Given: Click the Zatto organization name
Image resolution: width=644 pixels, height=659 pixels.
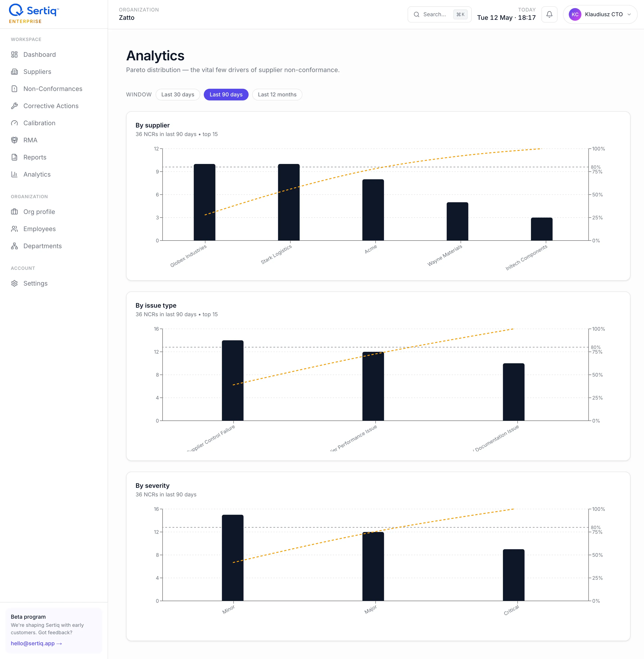Looking at the screenshot, I should [x=127, y=18].
